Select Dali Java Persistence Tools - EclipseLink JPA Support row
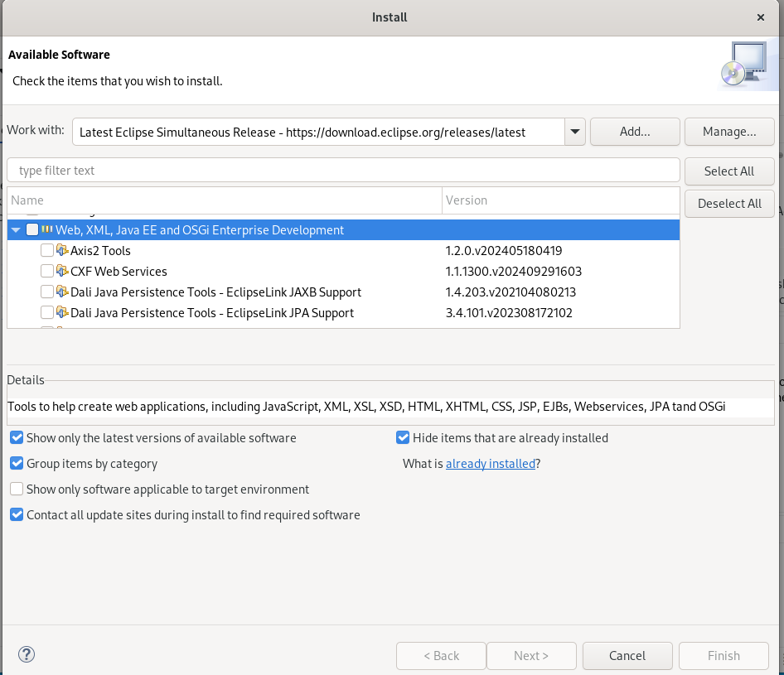This screenshot has width=784, height=675. 343,313
